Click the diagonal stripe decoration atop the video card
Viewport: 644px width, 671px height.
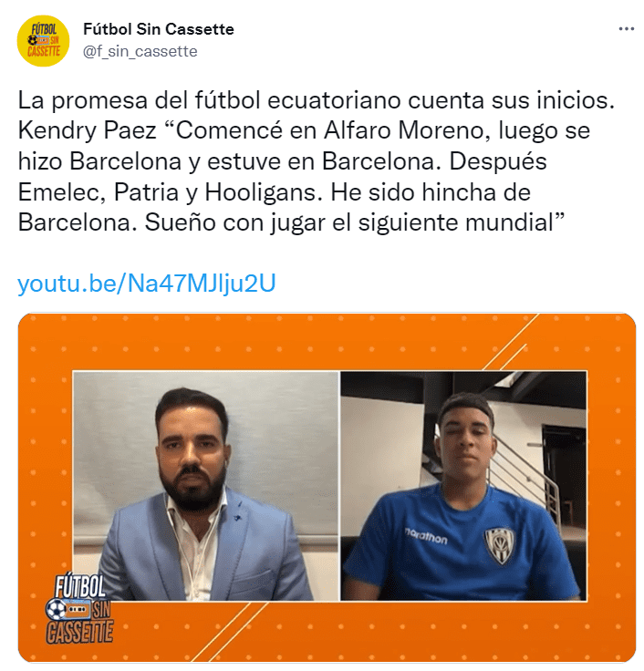pos(512,343)
